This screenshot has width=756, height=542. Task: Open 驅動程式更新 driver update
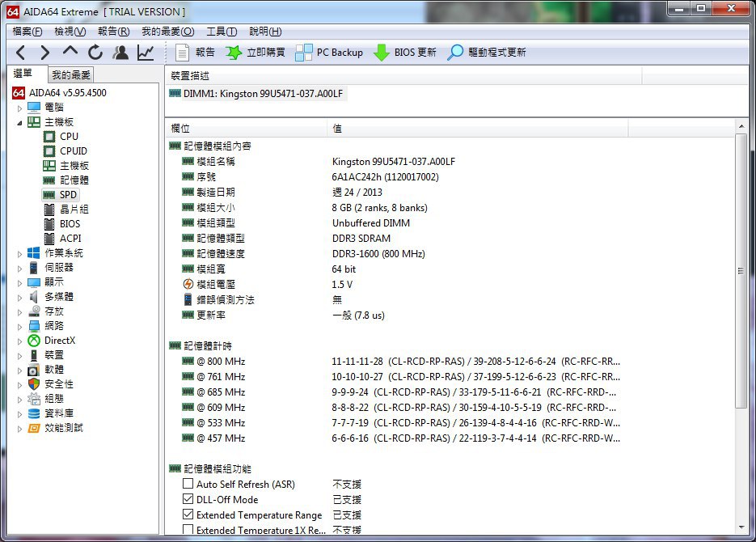pyautogui.click(x=486, y=53)
